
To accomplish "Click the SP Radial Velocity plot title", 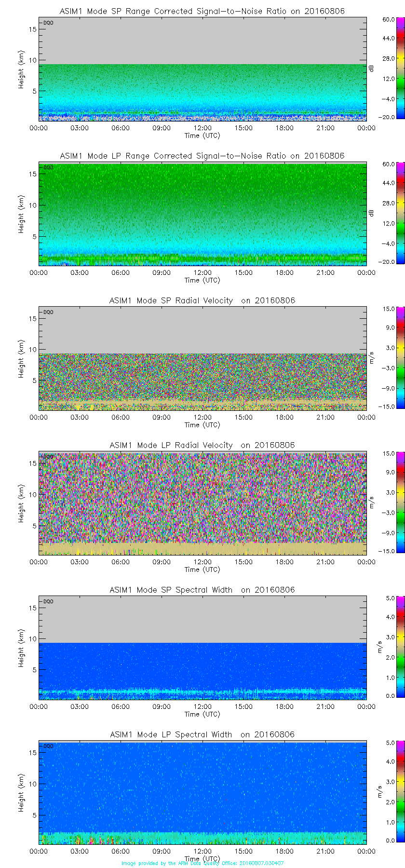I will tap(202, 300).
